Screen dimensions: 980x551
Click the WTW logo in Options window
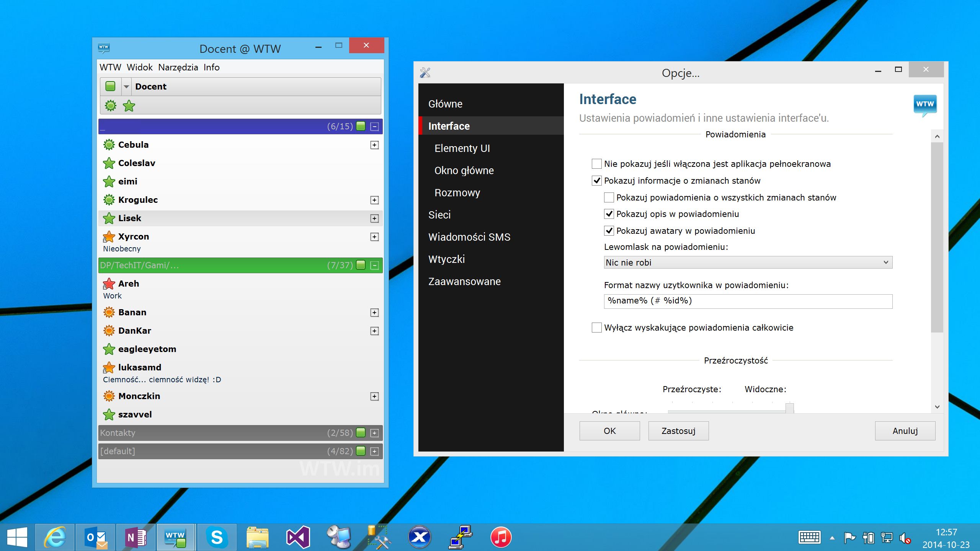click(925, 105)
